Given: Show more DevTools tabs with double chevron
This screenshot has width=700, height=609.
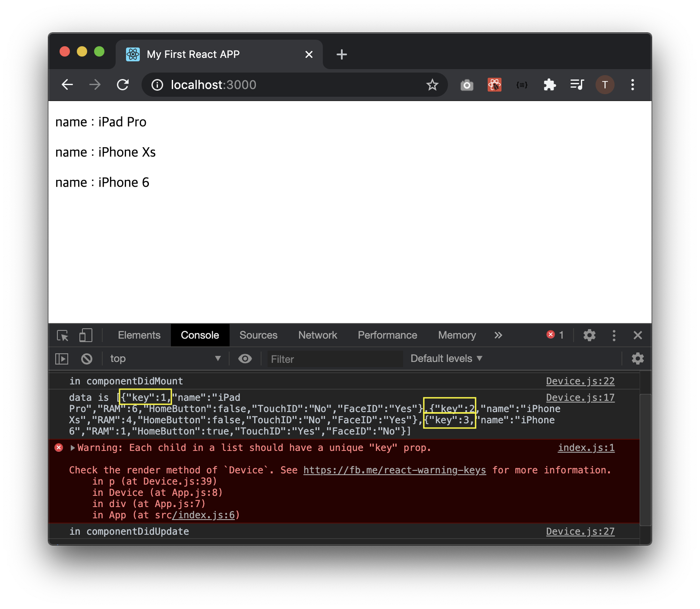Looking at the screenshot, I should point(498,336).
